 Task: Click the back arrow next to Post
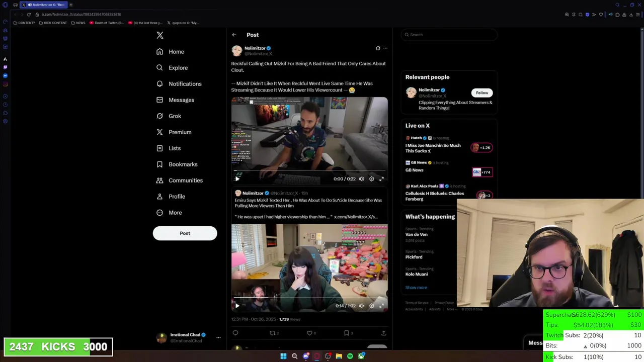point(234,35)
